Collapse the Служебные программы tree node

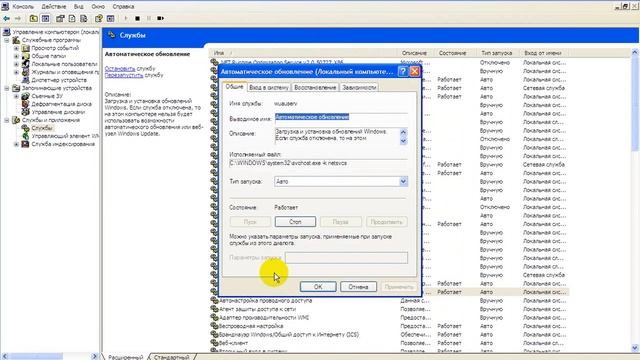(x=7, y=40)
